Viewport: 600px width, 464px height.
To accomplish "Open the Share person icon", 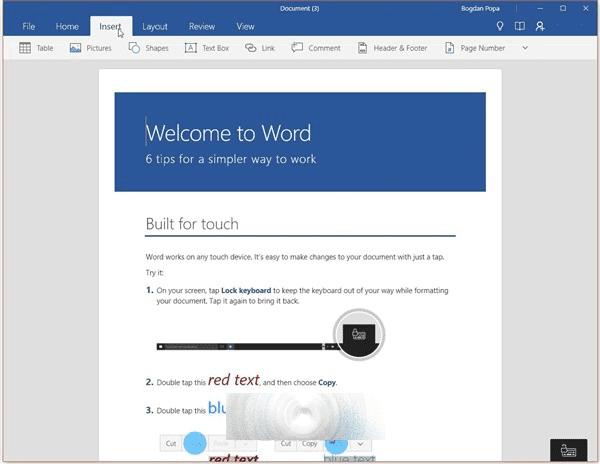I will point(540,26).
